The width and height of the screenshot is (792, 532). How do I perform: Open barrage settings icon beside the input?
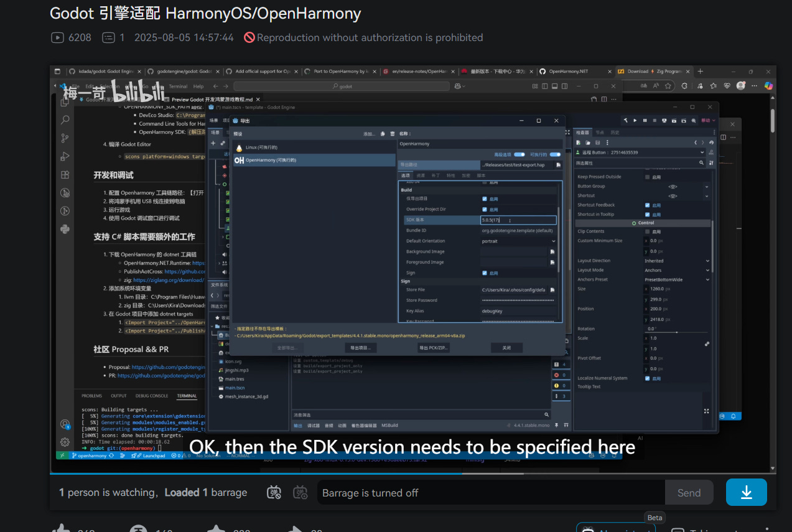[x=300, y=493]
